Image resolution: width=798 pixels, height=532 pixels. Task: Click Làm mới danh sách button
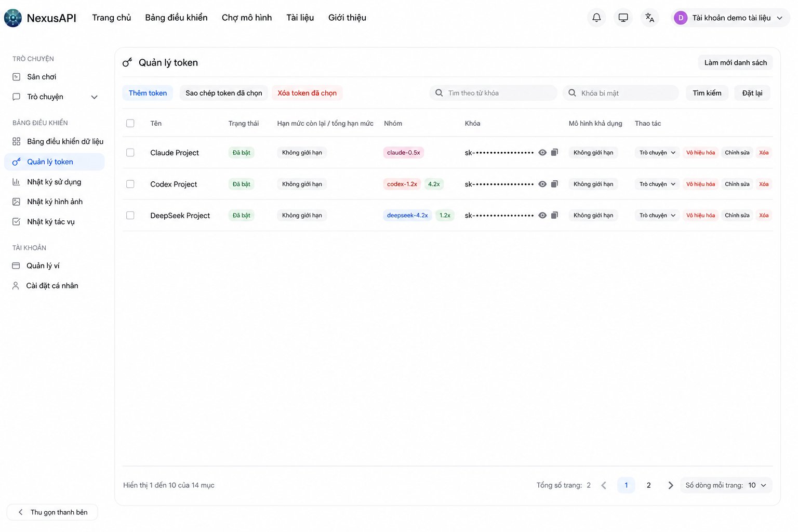pos(736,63)
